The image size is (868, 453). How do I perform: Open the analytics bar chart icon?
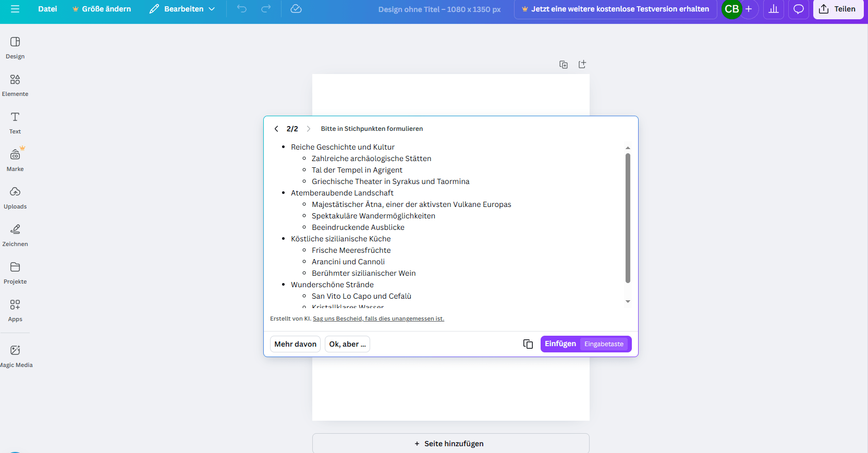[774, 9]
